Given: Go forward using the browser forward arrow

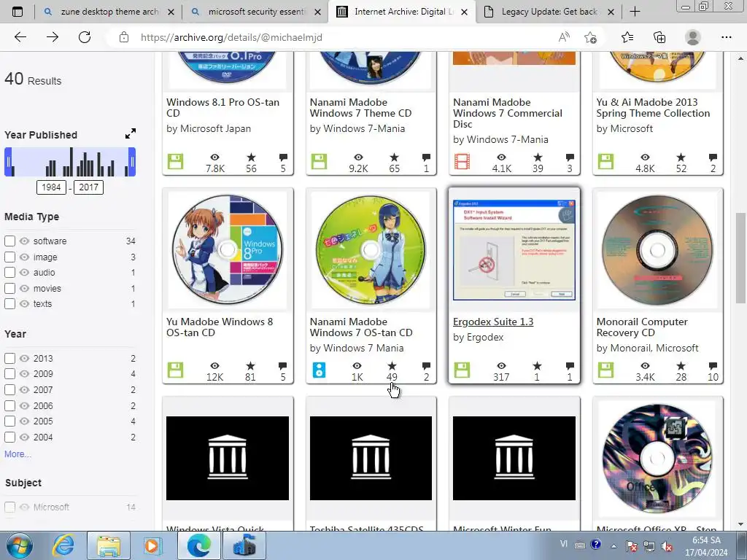Looking at the screenshot, I should [x=53, y=37].
